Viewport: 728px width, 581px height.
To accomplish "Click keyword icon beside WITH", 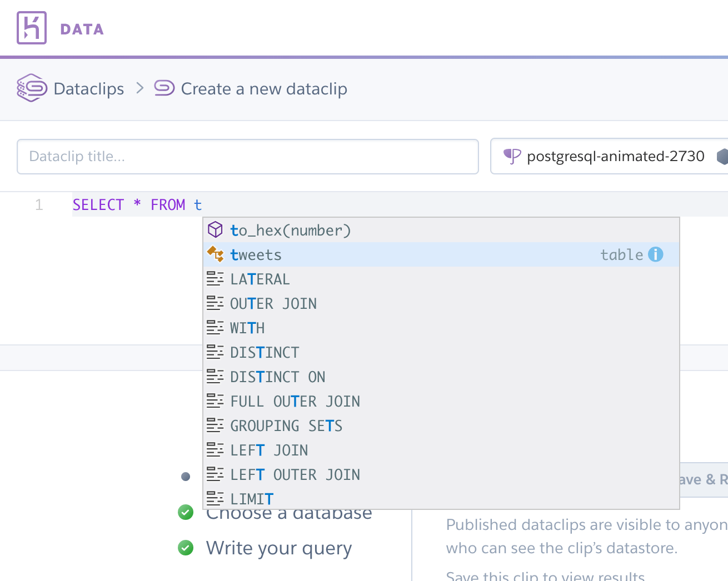I will click(215, 328).
